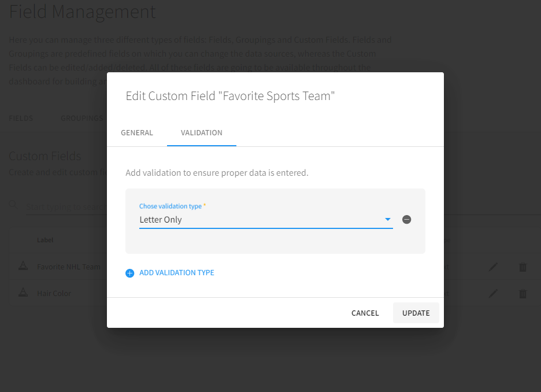The image size is (541, 392).
Task: Click the pencil edit icon for Hair Color
Action: click(x=493, y=294)
